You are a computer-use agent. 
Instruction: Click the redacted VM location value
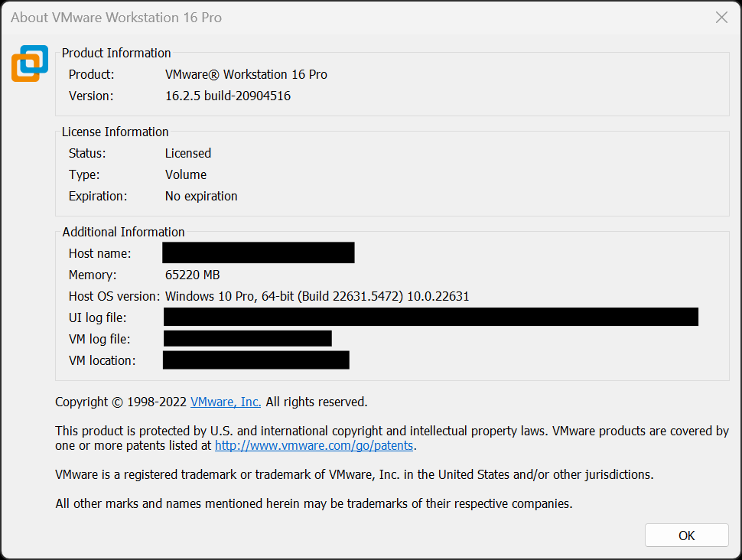pyautogui.click(x=255, y=360)
